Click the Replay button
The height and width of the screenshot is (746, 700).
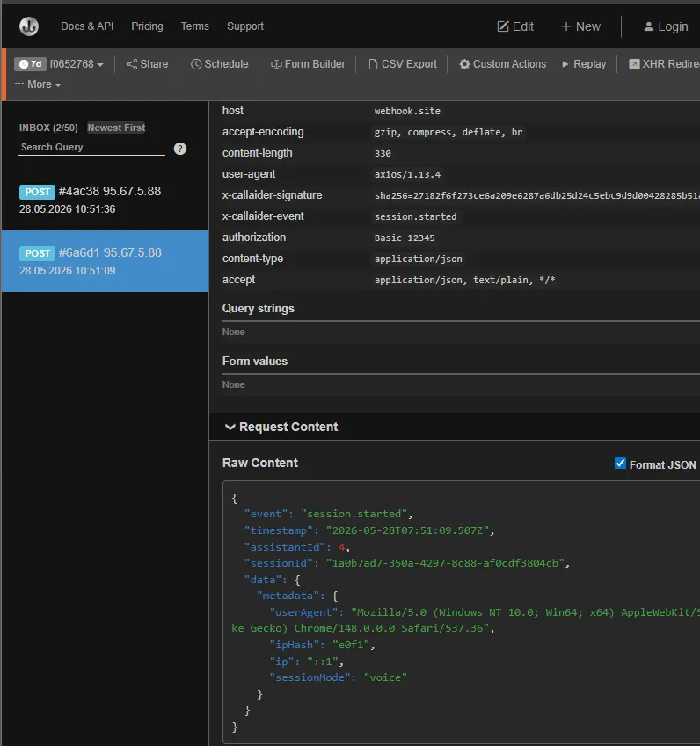click(x=584, y=64)
